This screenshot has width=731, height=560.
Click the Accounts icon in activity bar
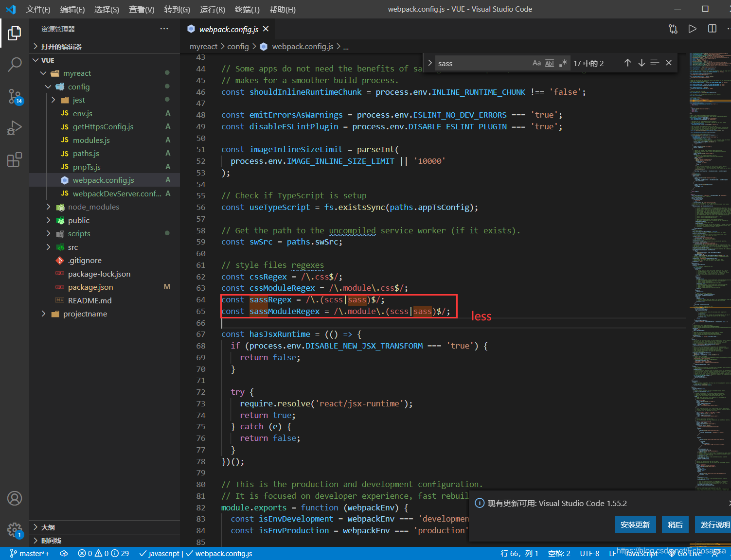[x=15, y=498]
